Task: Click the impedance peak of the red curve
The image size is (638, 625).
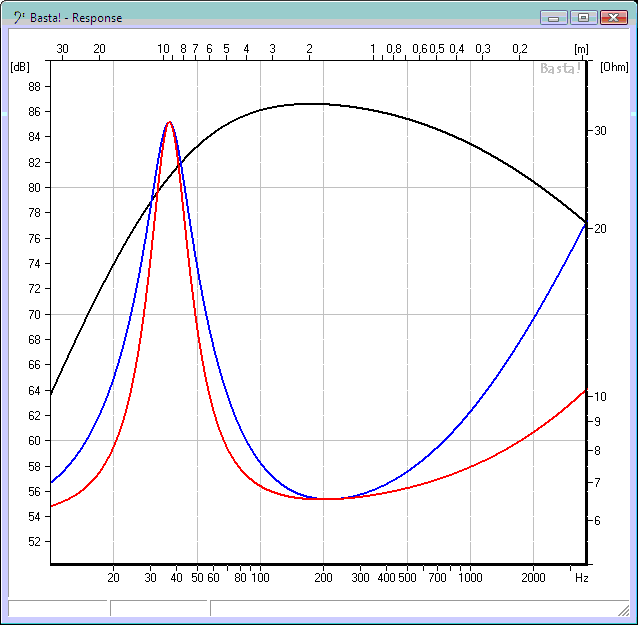Action: pyautogui.click(x=169, y=122)
